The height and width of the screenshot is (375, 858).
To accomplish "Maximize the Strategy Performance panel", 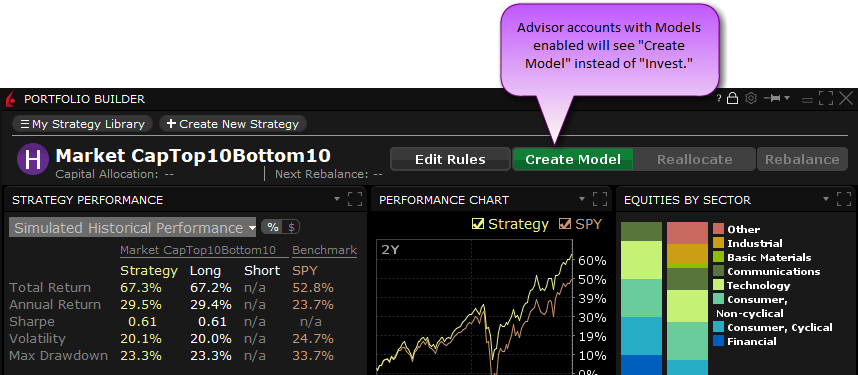I will [x=355, y=199].
